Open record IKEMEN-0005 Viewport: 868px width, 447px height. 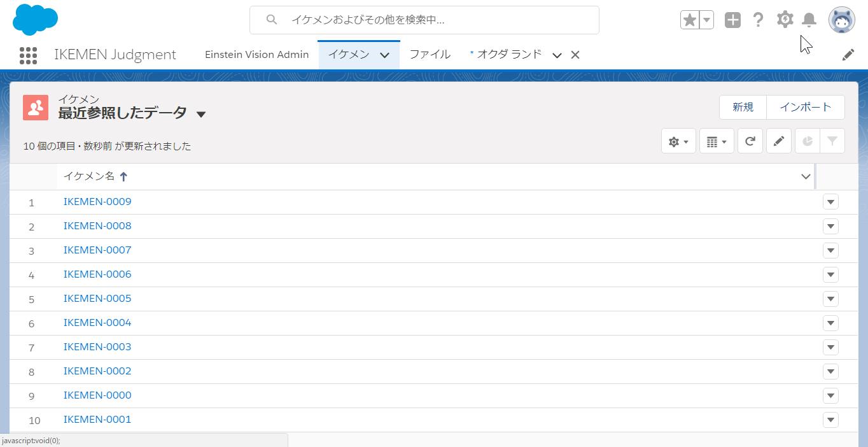click(97, 299)
